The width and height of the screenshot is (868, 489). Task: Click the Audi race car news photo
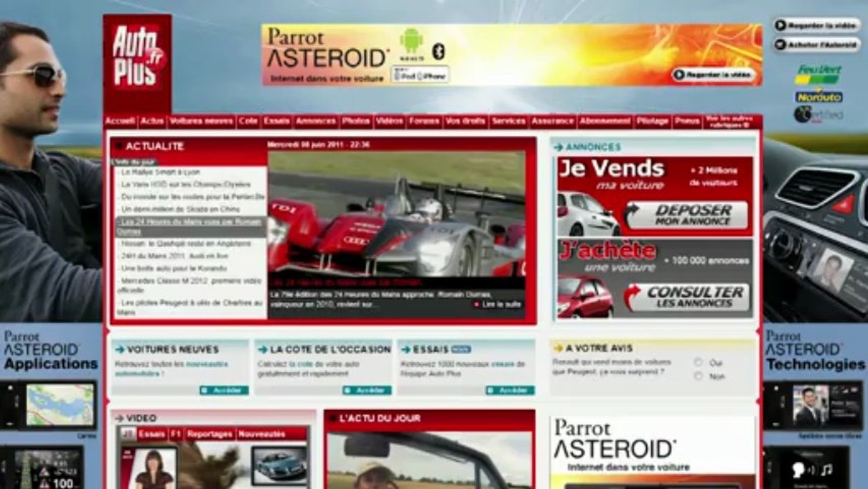point(396,213)
